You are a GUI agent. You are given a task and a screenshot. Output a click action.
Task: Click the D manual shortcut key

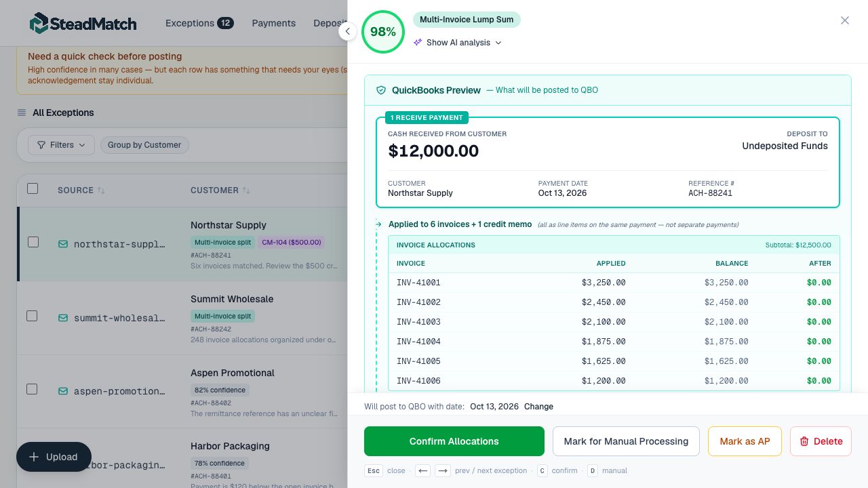(x=592, y=470)
